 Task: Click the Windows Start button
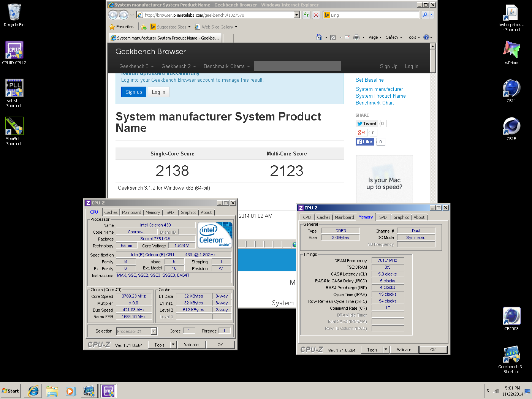(x=11, y=391)
